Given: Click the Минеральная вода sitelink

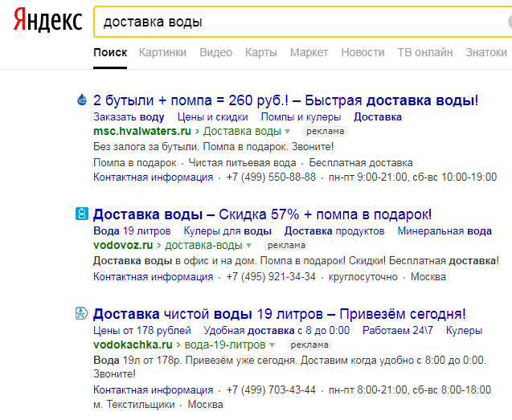Looking at the screenshot, I should coord(444,231).
